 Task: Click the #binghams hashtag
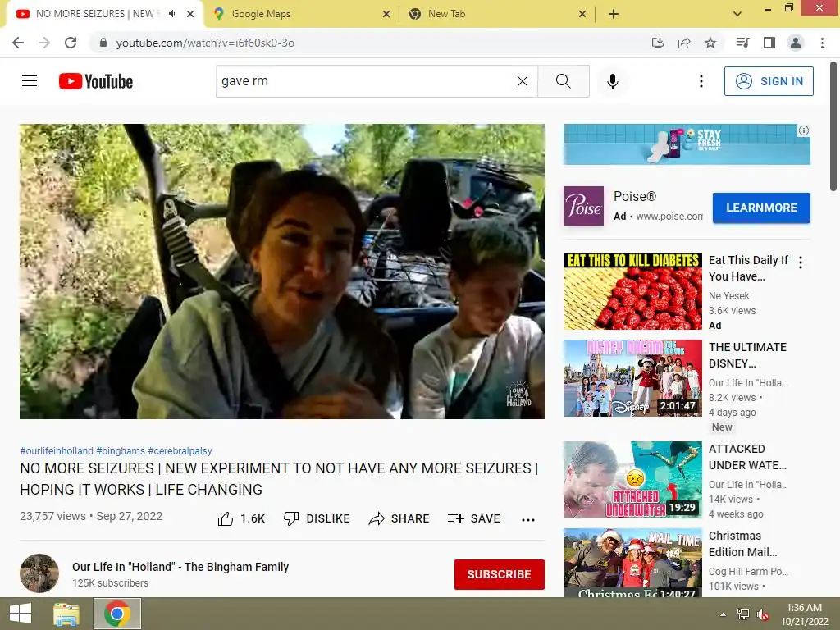[121, 451]
